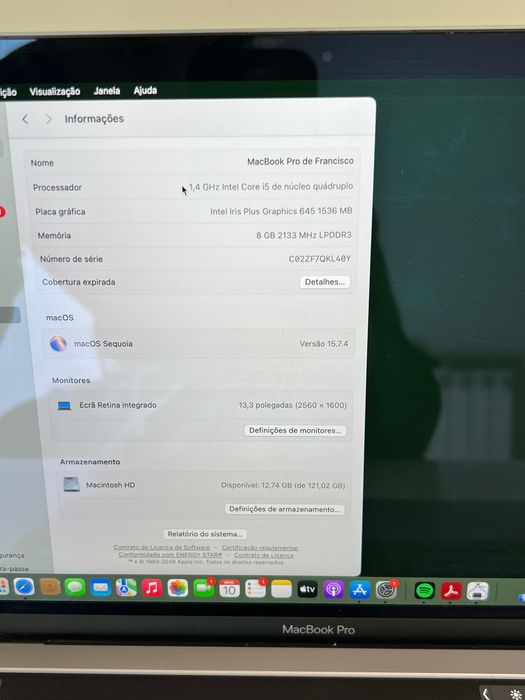Screen dimensions: 525x700
Task: Click the Memória row label
Action: coord(54,235)
